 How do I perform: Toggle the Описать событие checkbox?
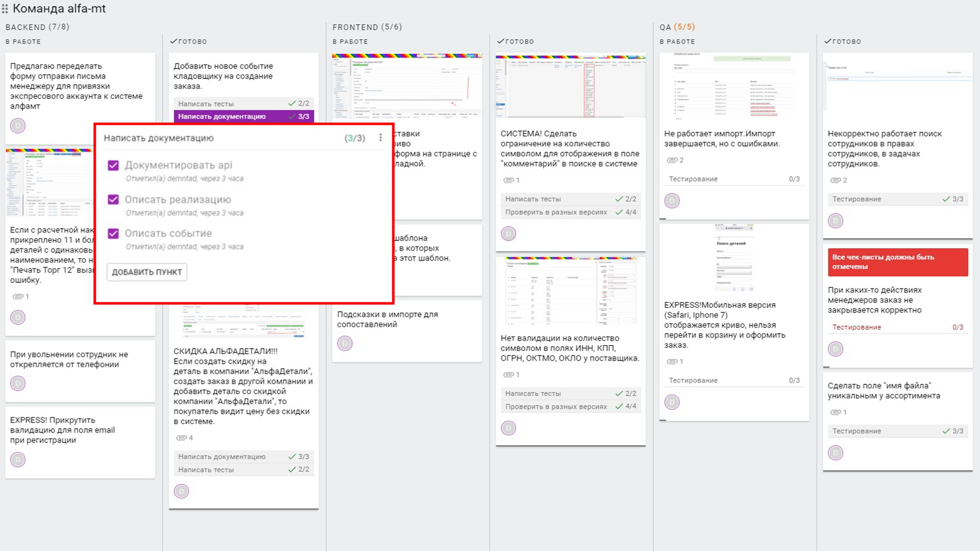(x=113, y=233)
